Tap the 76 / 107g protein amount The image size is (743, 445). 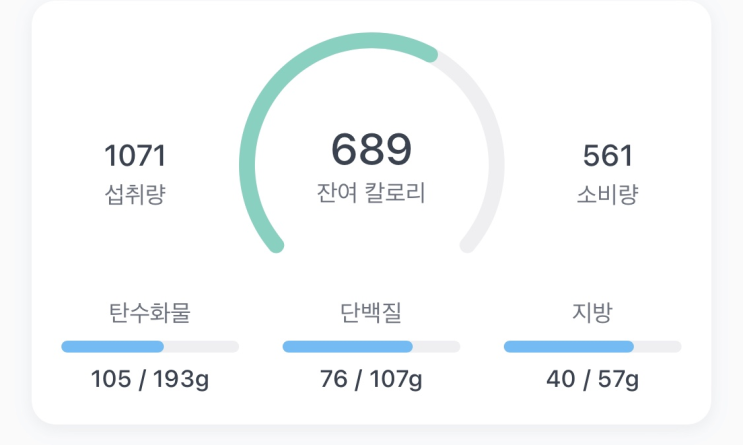tap(371, 379)
